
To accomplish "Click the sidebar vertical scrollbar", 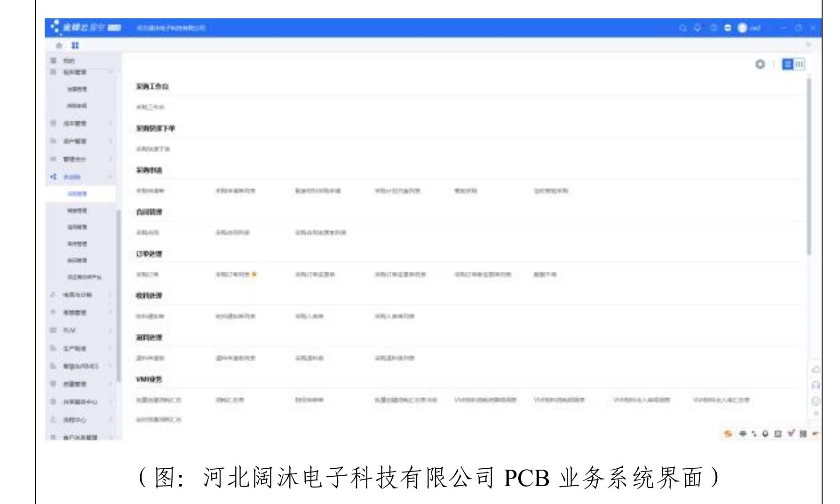I will click(x=119, y=296).
